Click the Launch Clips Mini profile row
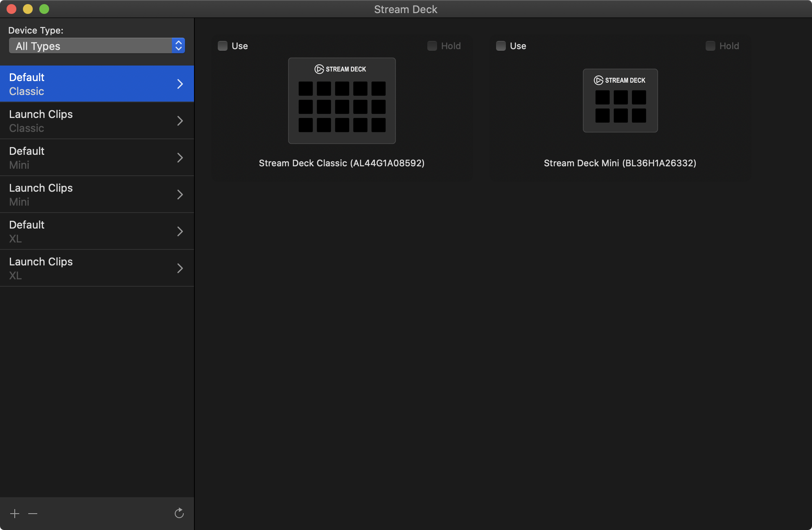Screen dimensions: 812x530 coord(97,194)
